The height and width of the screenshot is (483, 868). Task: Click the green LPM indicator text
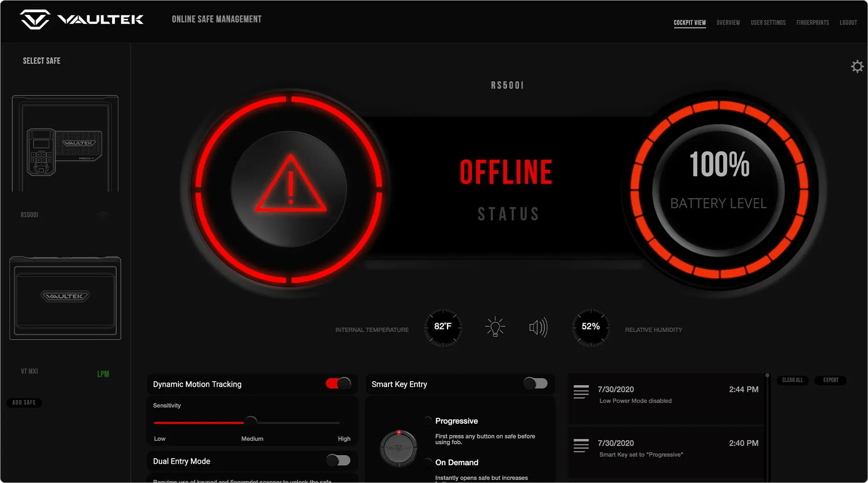tap(103, 374)
